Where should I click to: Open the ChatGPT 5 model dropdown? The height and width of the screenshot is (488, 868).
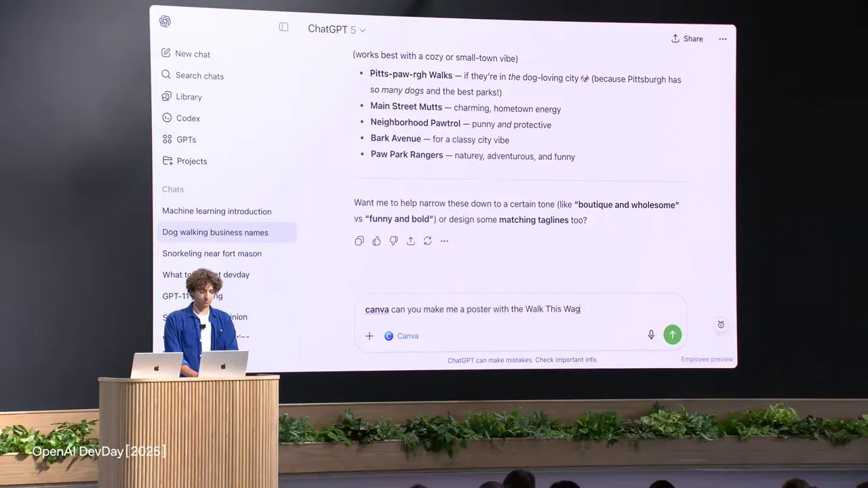(336, 29)
